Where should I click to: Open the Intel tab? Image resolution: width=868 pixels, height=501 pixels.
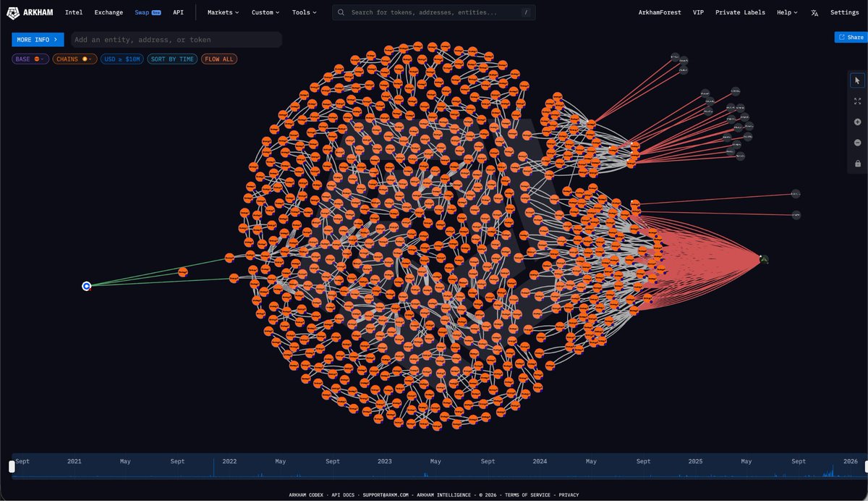tap(74, 12)
